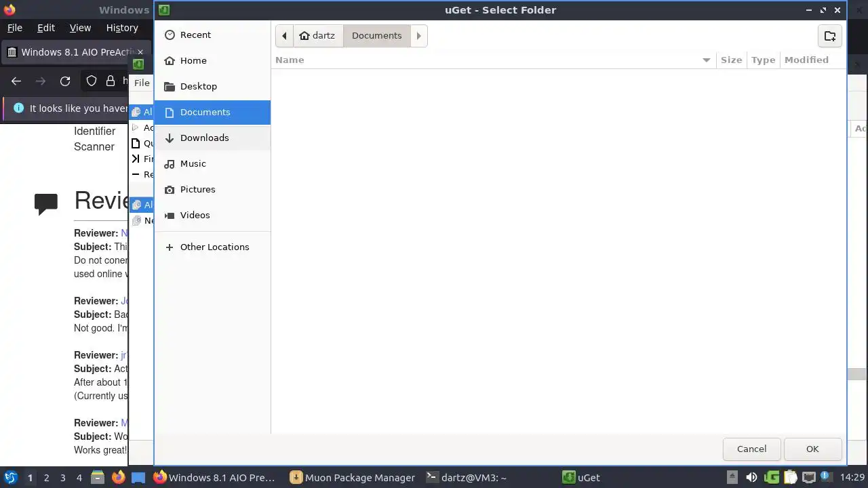The image size is (868, 488).
Task: Open the Firefox History menu
Action: (122, 28)
